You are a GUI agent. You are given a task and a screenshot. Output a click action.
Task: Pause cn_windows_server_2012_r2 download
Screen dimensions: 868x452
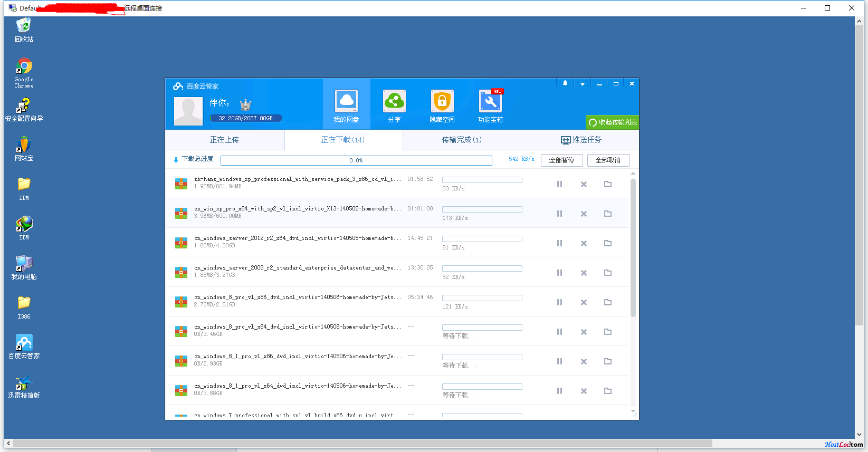[x=559, y=243]
